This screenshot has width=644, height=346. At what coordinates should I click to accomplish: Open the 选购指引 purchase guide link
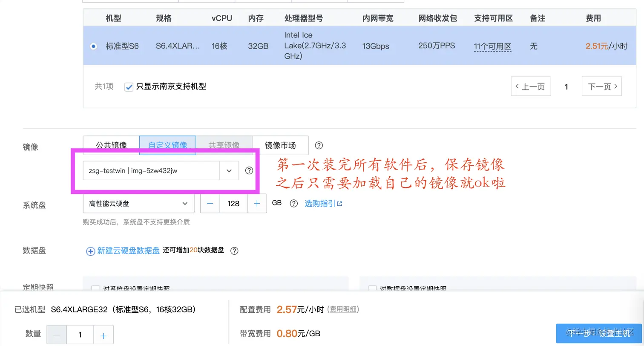(321, 203)
